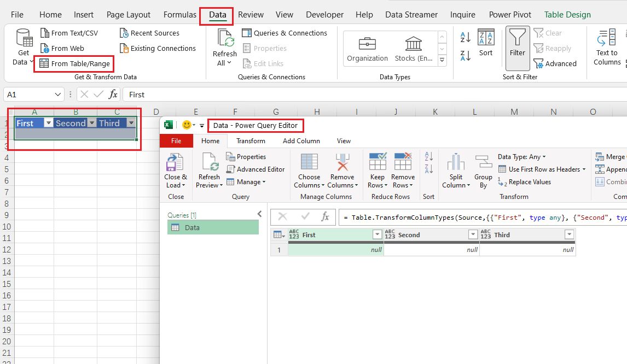Open table menu icon in preview grid corner
Image resolution: width=627 pixels, height=364 pixels.
pos(279,235)
